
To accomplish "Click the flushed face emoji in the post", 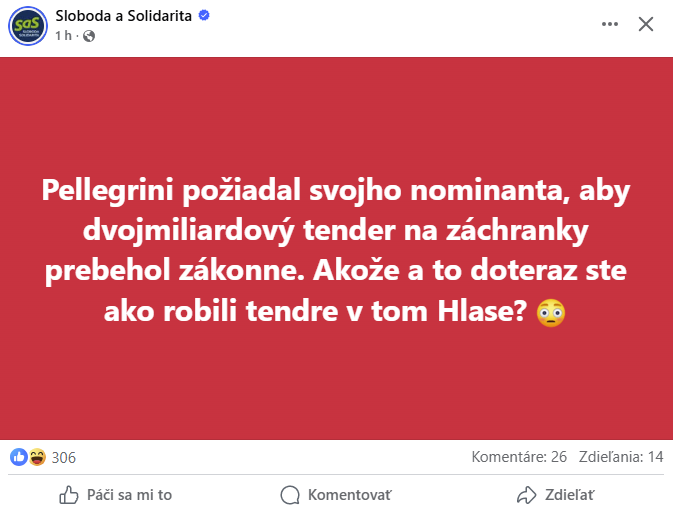I will (551, 312).
